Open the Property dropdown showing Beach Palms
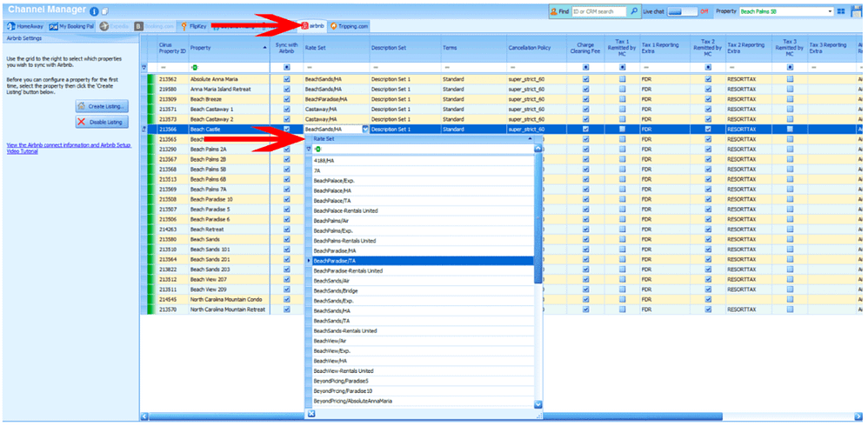 786,11
